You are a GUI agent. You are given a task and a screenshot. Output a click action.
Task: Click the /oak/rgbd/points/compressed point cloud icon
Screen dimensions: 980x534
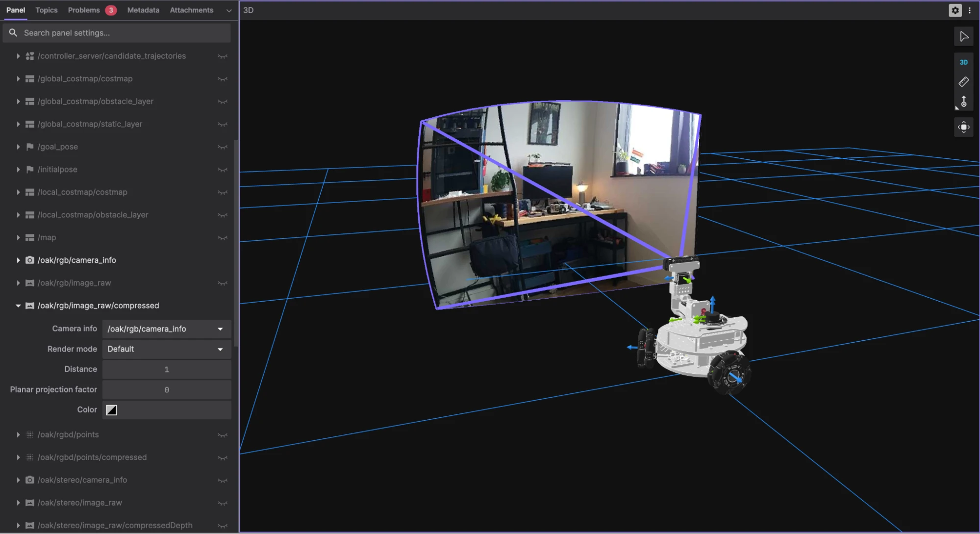(x=30, y=458)
